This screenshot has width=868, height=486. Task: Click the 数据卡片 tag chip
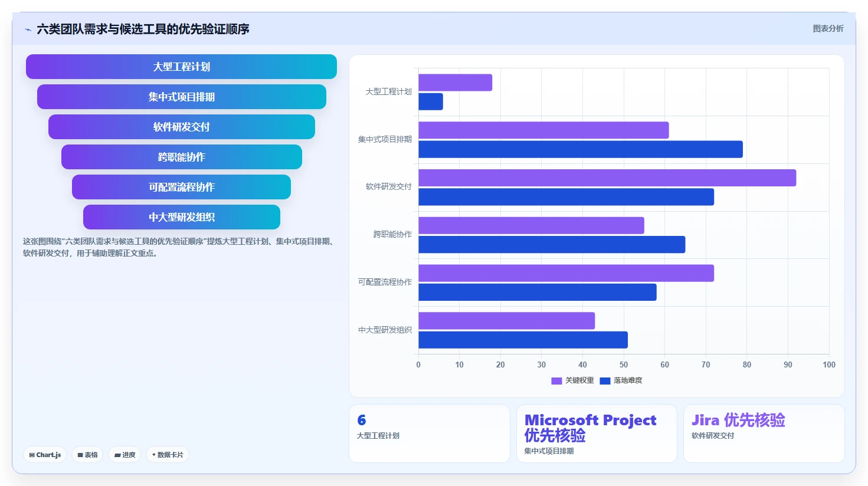click(168, 455)
